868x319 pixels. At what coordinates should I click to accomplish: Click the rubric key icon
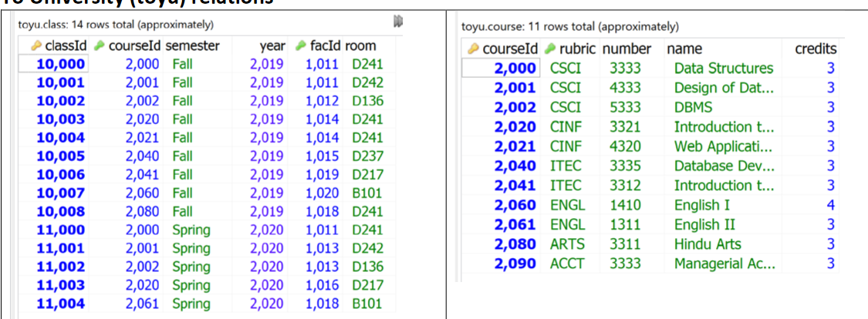pyautogui.click(x=551, y=49)
